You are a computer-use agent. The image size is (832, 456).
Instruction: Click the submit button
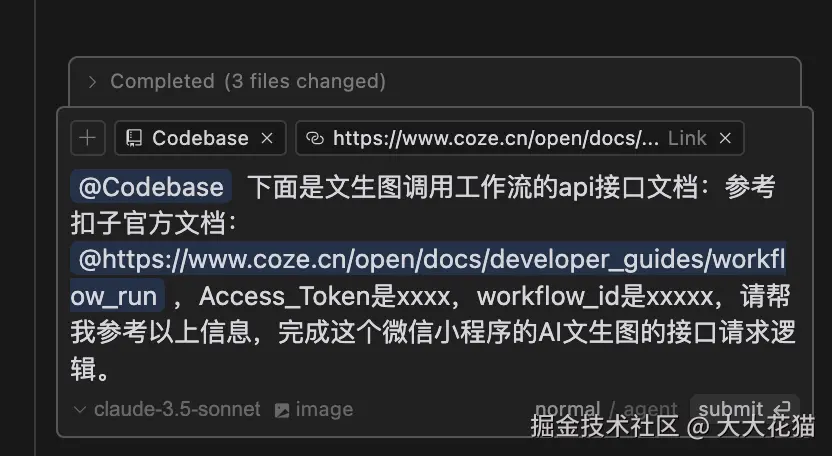point(744,409)
